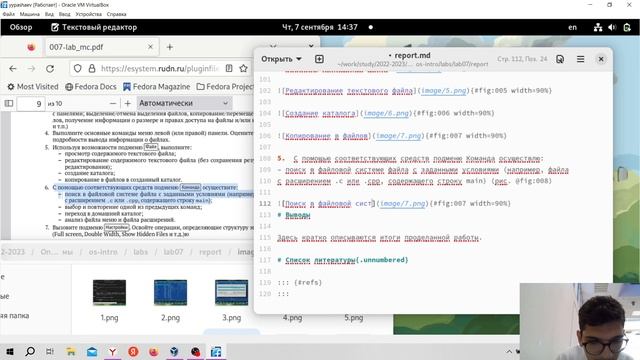Viewport: 640px width, 360px height.
Task: Click the image/7.png link in editor line 106
Action: tap(398, 136)
